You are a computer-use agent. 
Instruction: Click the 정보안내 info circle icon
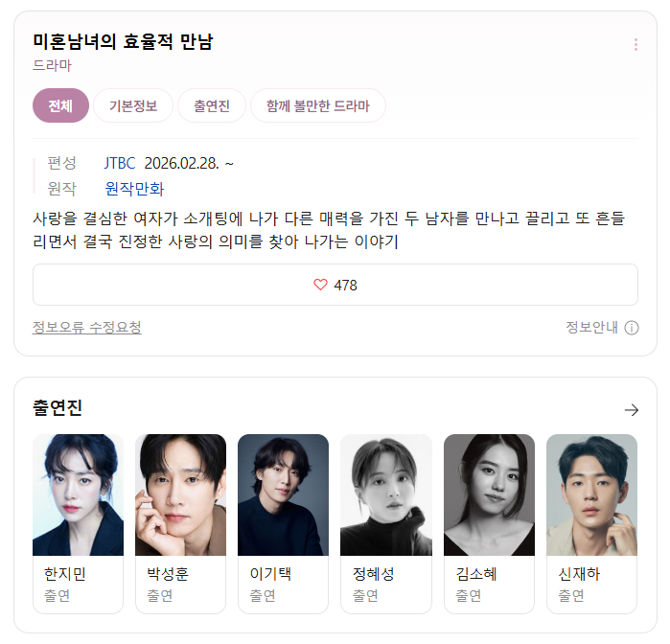pos(631,328)
